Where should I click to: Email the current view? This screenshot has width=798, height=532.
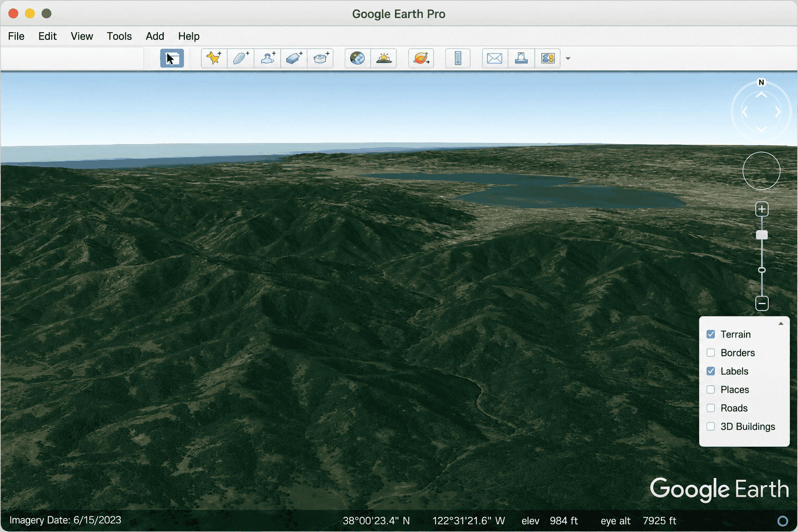495,58
